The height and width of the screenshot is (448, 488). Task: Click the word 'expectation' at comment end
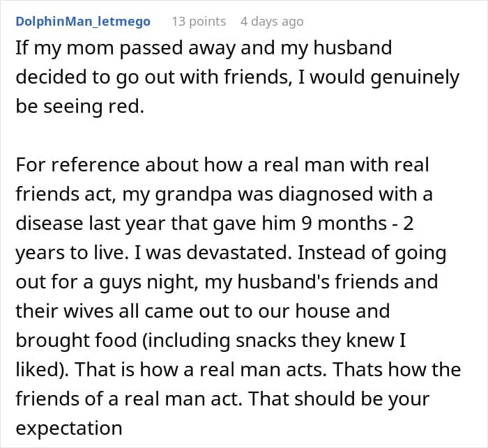coord(68,426)
